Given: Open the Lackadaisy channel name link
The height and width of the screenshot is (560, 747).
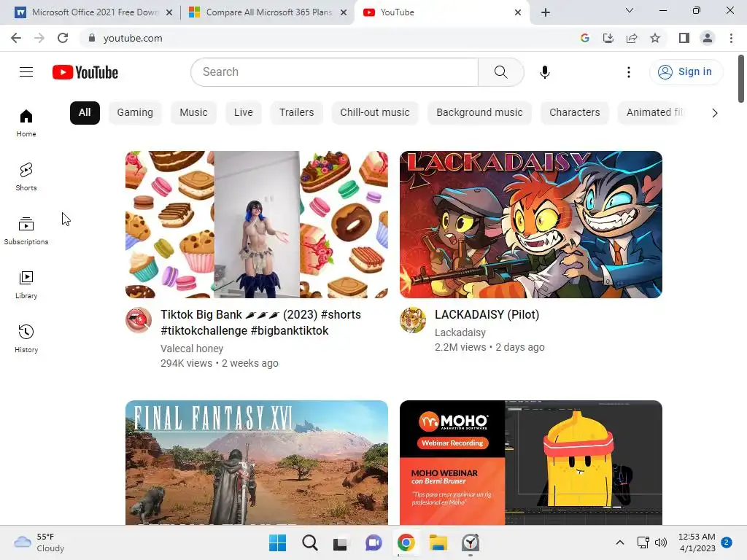Looking at the screenshot, I should [460, 332].
